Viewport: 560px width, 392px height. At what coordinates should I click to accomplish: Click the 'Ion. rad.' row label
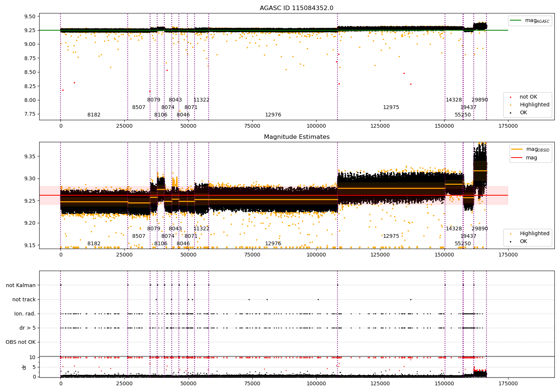click(25, 314)
